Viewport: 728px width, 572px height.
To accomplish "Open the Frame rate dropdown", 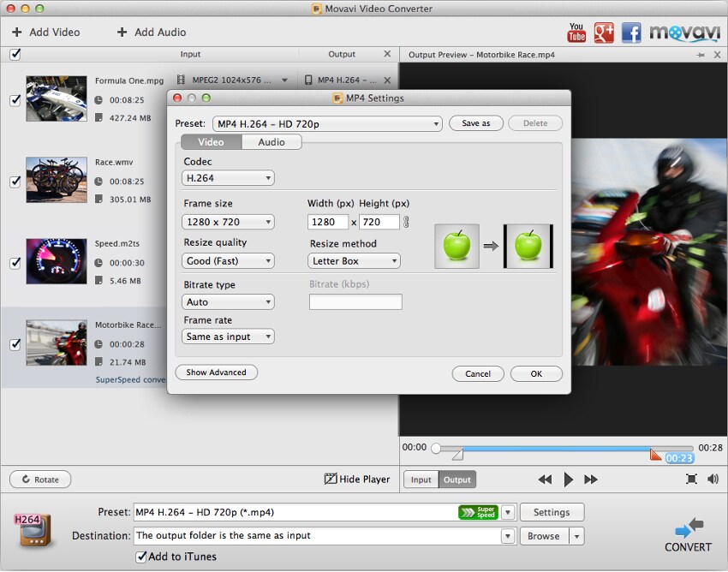I will pos(228,337).
